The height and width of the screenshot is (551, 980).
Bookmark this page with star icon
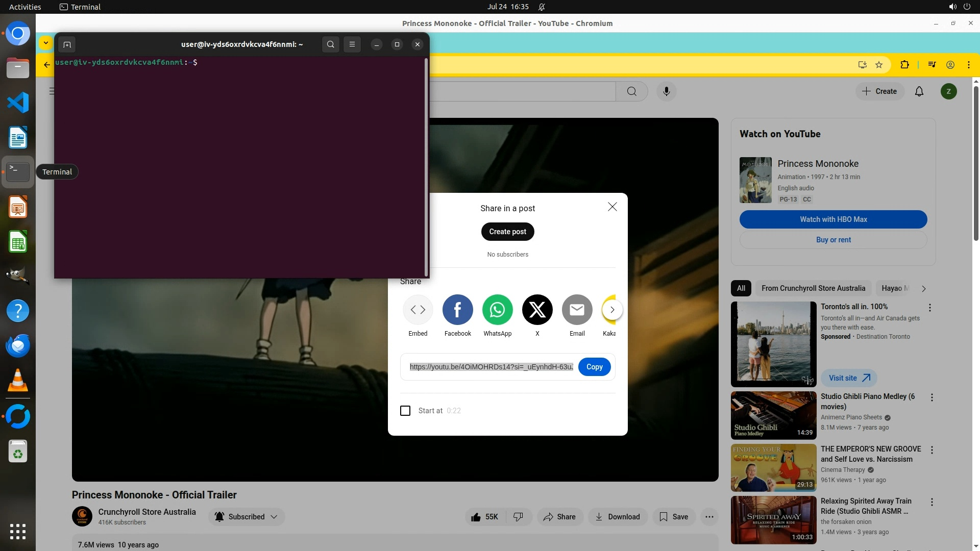tap(879, 65)
